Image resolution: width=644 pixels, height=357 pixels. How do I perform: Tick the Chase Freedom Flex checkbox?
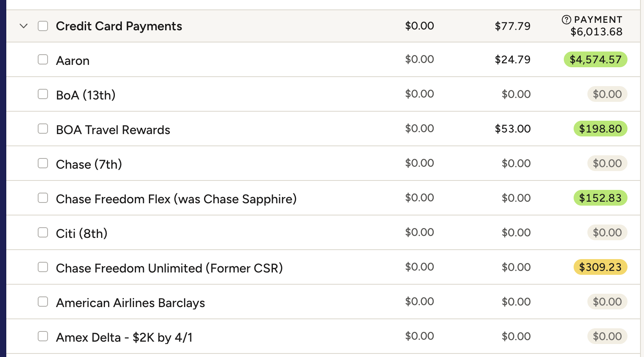tap(43, 198)
